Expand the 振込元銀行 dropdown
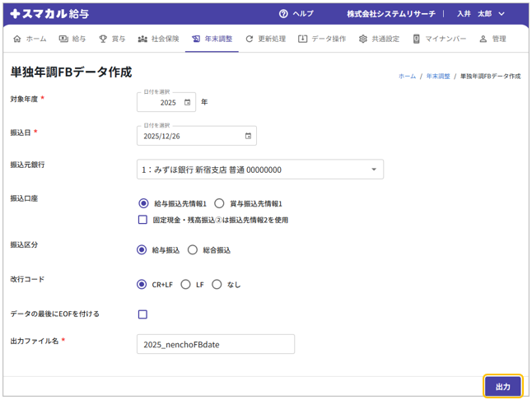Image resolution: width=532 pixels, height=400 pixels. pyautogui.click(x=374, y=170)
